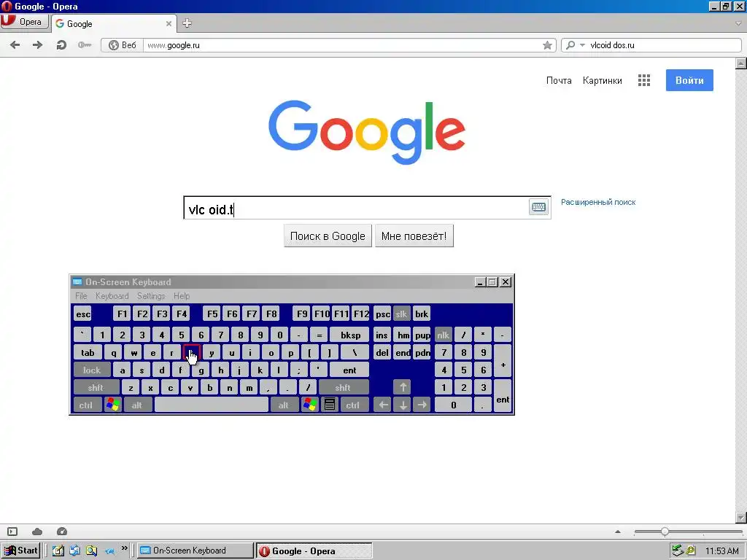Click the tab key on the on-screen keyboard
Image resolution: width=747 pixels, height=560 pixels.
88,353
